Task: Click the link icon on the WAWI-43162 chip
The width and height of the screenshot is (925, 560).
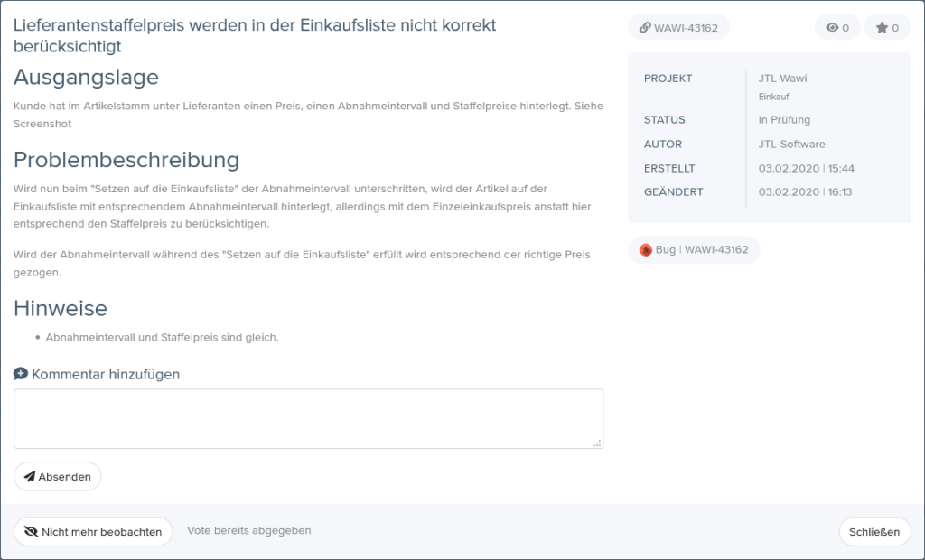Action: pyautogui.click(x=644, y=27)
